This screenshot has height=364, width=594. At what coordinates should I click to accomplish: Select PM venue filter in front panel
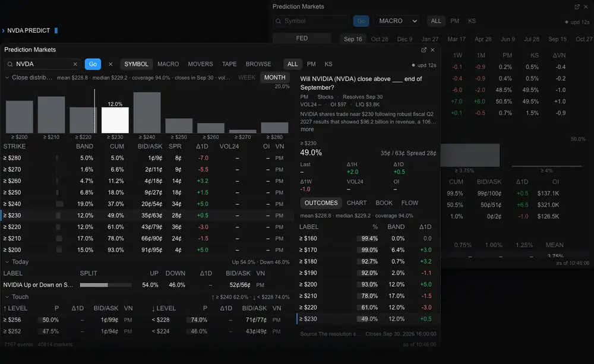pyautogui.click(x=311, y=64)
